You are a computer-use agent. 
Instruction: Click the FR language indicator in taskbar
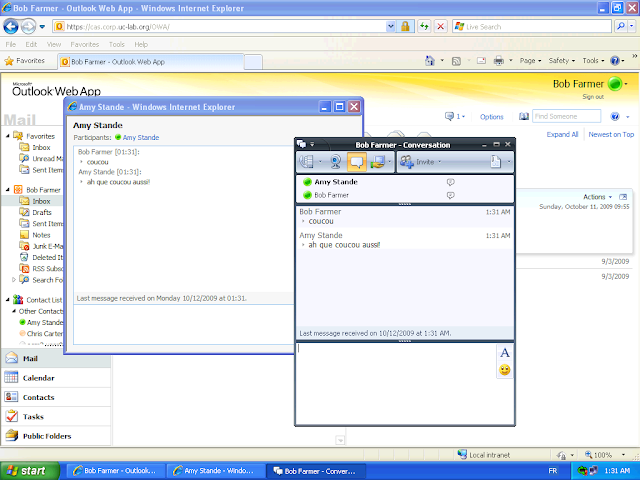(x=553, y=471)
